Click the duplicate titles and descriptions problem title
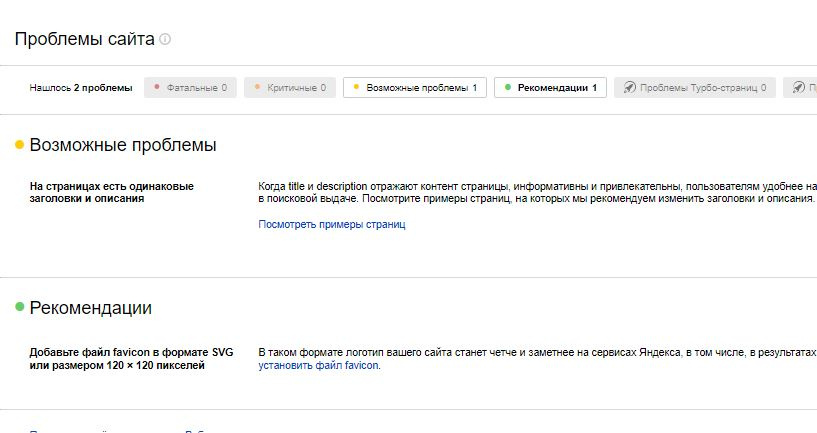 coord(111,192)
